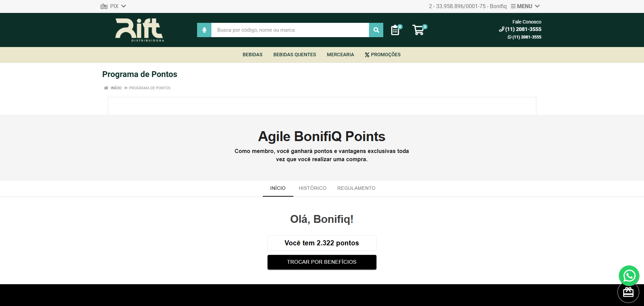The width and height of the screenshot is (644, 306).
Task: Click the phone number (11) 2081-3555 link
Action: (x=520, y=29)
